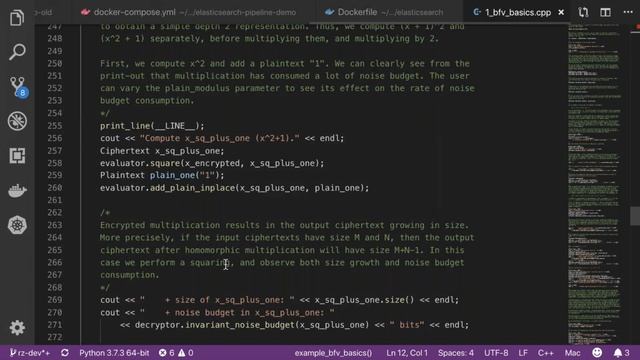Change end-of-line sequence via LF
This screenshot has width=640, height=360.
click(x=523, y=353)
